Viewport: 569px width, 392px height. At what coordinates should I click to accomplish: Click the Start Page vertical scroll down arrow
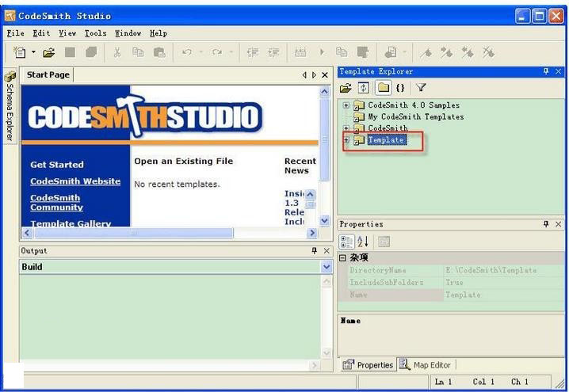coord(325,220)
